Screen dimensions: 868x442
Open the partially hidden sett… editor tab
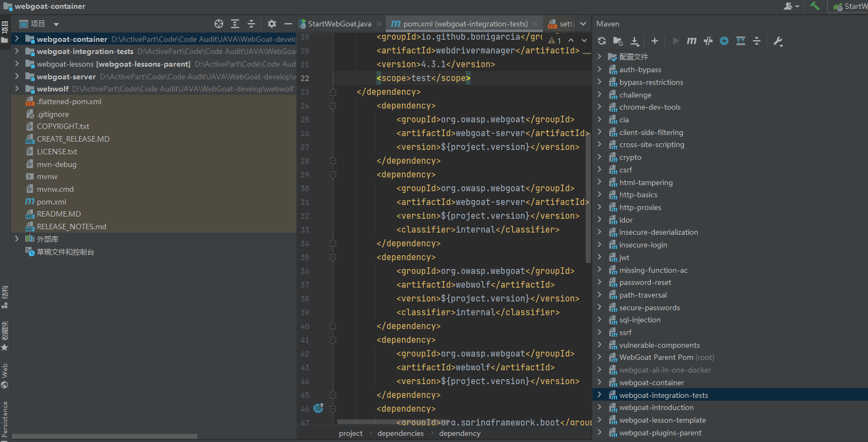coord(560,24)
